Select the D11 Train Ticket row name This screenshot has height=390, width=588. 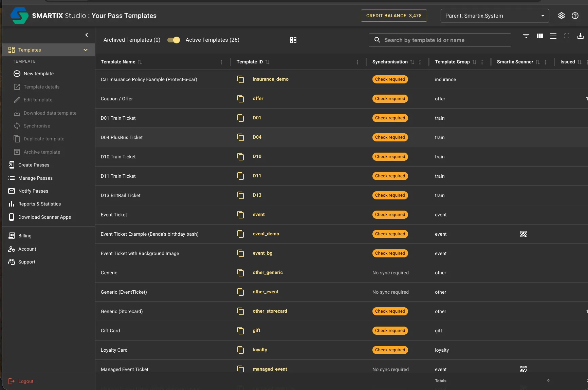(118, 176)
